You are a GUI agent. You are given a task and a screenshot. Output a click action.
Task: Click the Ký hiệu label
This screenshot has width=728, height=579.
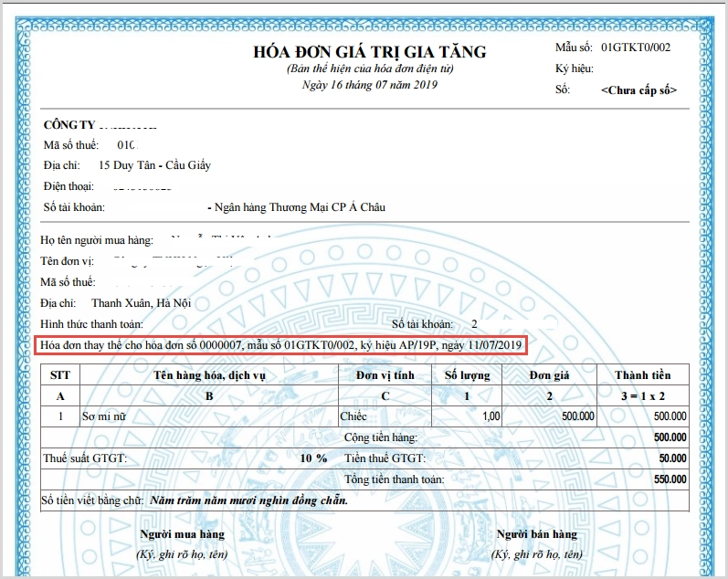(575, 68)
